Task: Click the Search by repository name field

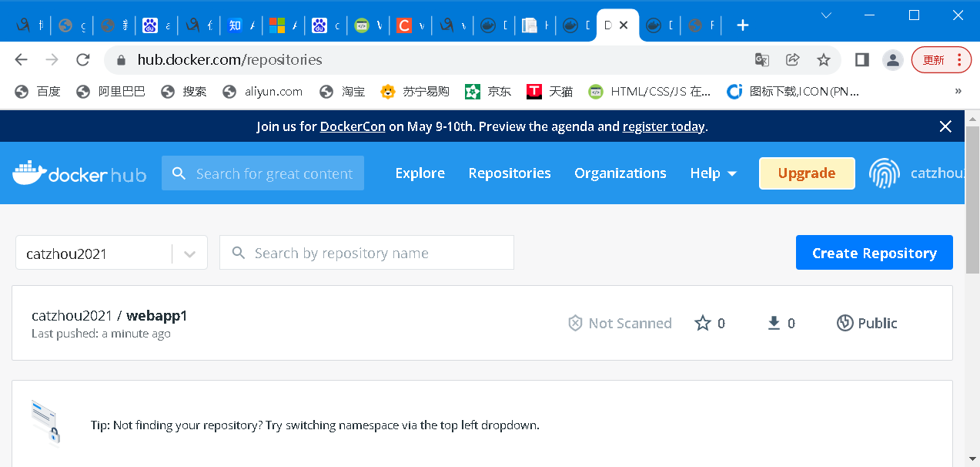Action: coord(366,253)
